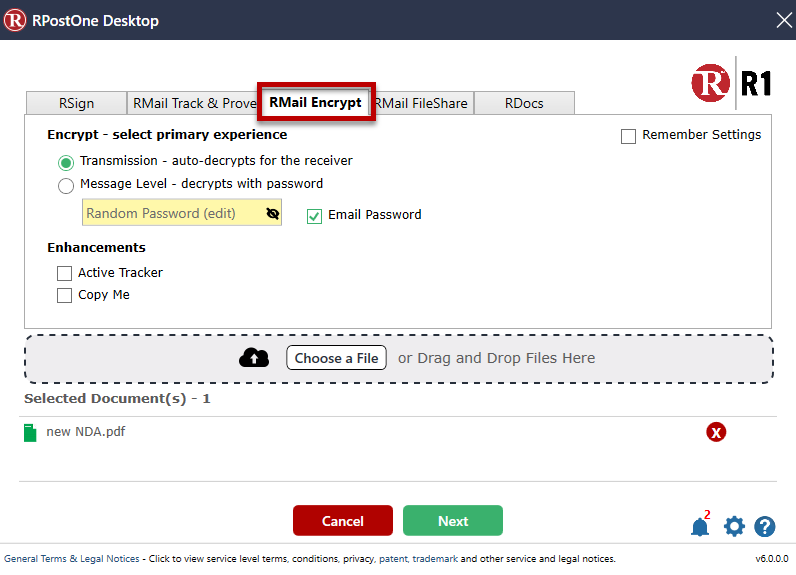Click the R1 logo at top right

click(731, 83)
